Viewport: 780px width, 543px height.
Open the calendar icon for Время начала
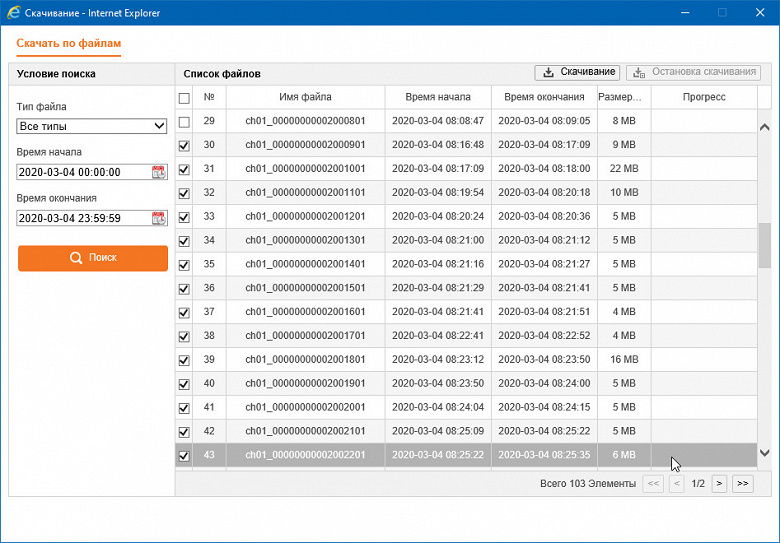coord(159,172)
